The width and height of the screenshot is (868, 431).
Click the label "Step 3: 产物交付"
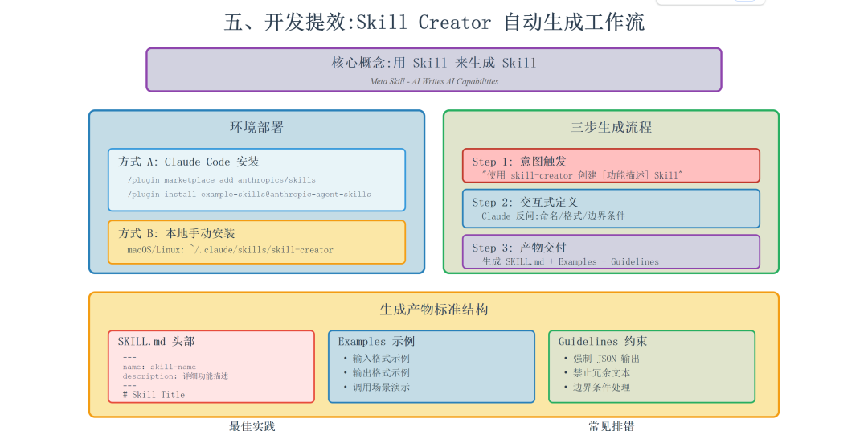pos(518,248)
